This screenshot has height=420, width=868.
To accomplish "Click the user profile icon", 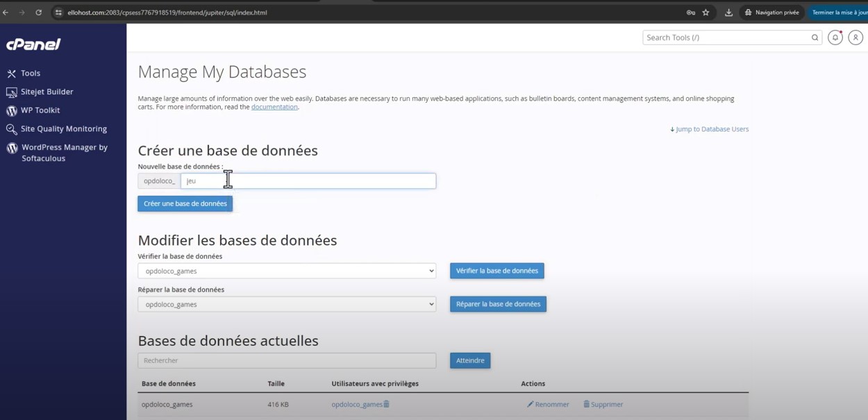I will [x=856, y=37].
